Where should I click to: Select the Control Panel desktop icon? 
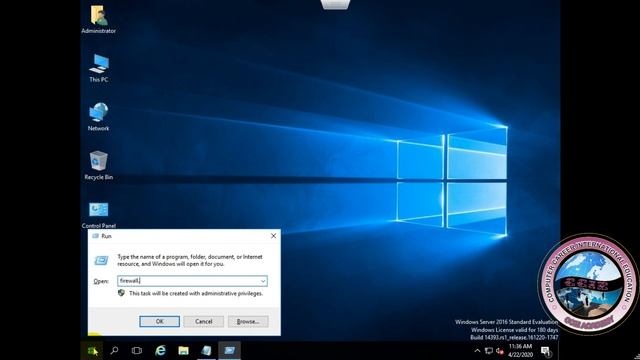click(x=99, y=214)
